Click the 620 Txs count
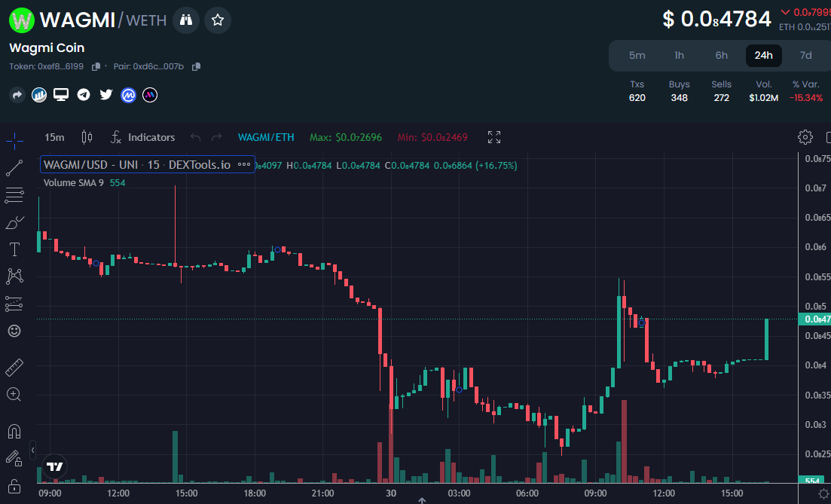The height and width of the screenshot is (504, 831). point(637,98)
